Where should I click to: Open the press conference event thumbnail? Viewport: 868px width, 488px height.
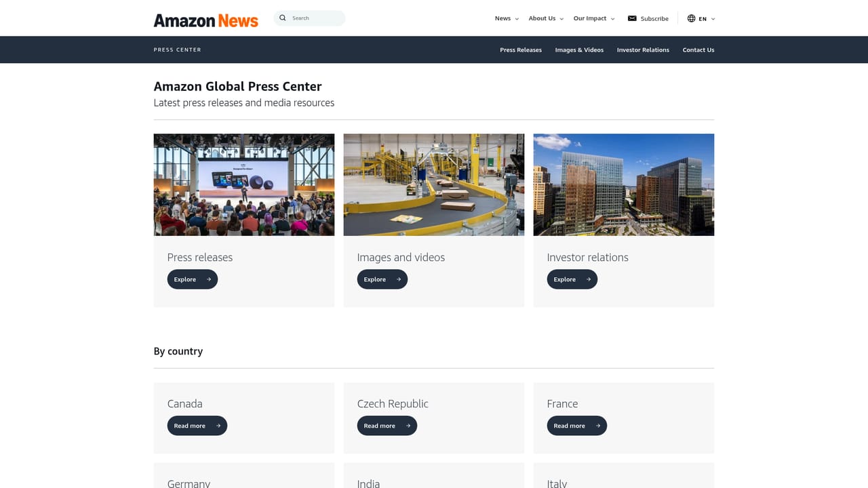pyautogui.click(x=244, y=184)
